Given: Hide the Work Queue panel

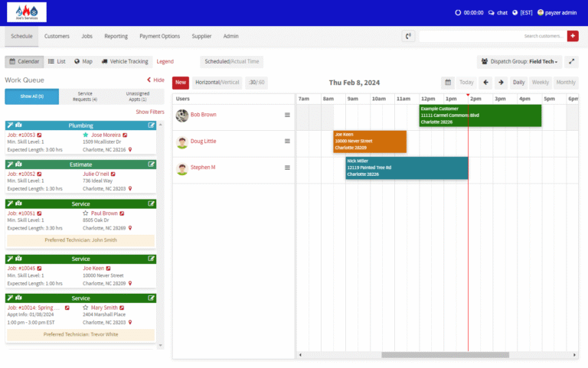Looking at the screenshot, I should [x=155, y=80].
